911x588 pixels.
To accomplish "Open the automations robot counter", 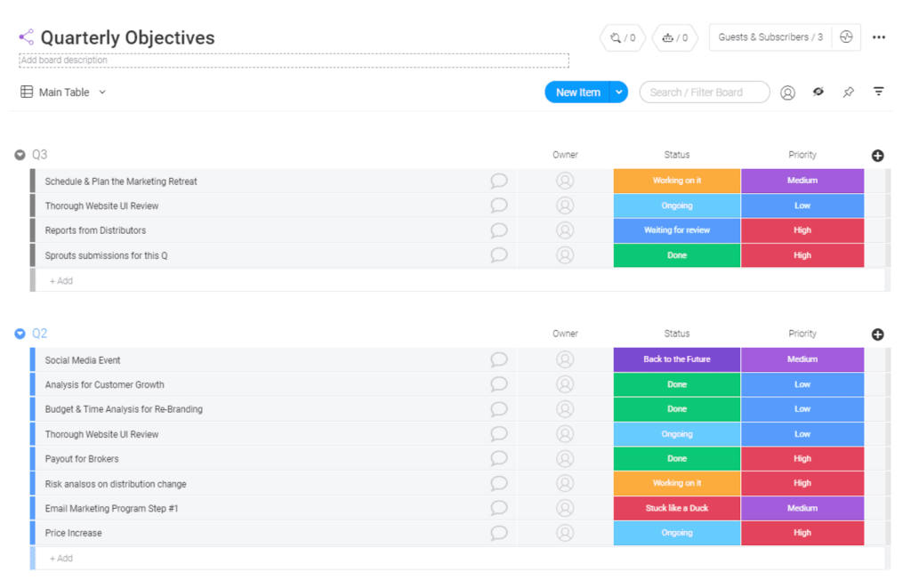I will point(674,37).
